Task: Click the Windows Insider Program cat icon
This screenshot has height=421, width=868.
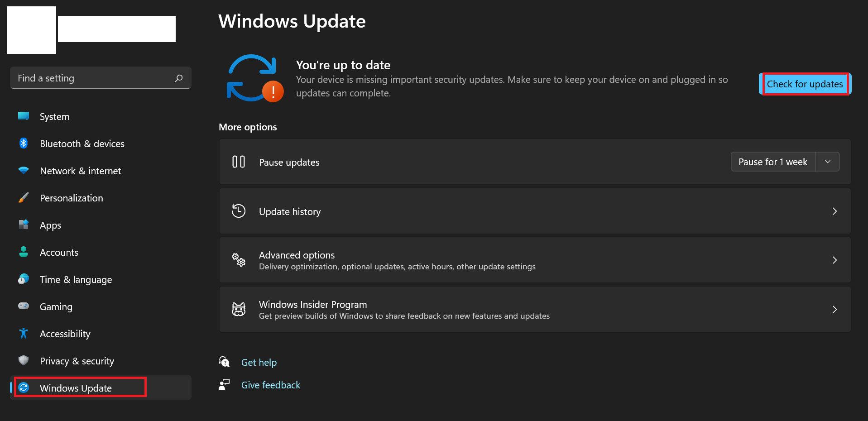Action: pyautogui.click(x=239, y=309)
